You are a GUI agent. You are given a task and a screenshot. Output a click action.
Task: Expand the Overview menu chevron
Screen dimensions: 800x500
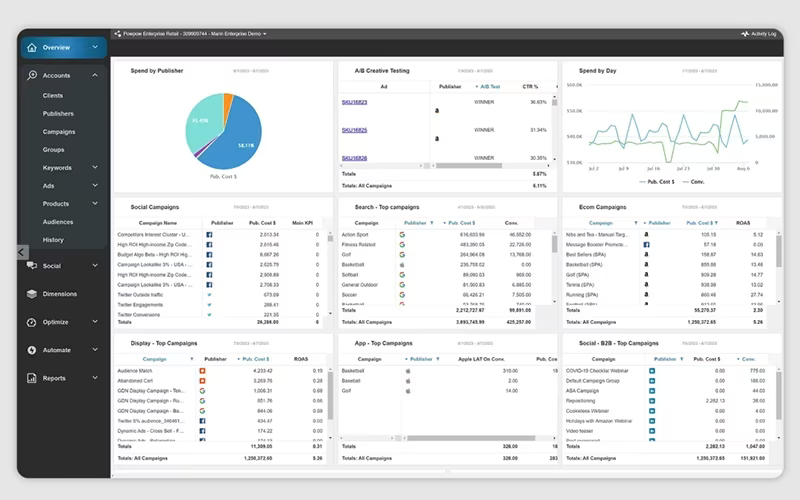coord(95,47)
